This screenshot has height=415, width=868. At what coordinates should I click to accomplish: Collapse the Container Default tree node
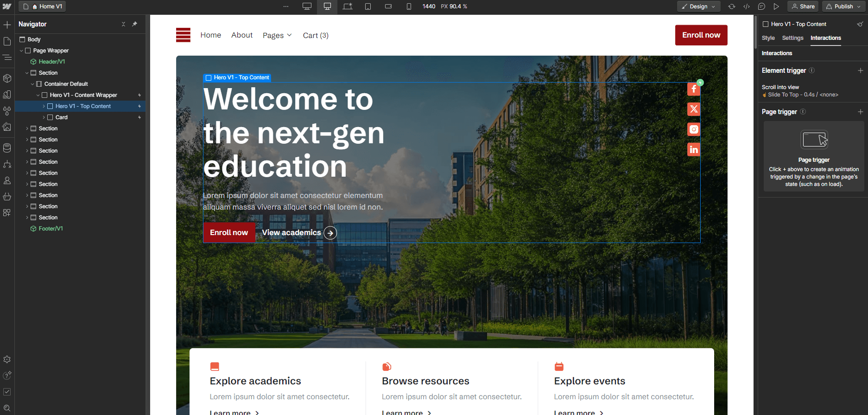pyautogui.click(x=32, y=84)
